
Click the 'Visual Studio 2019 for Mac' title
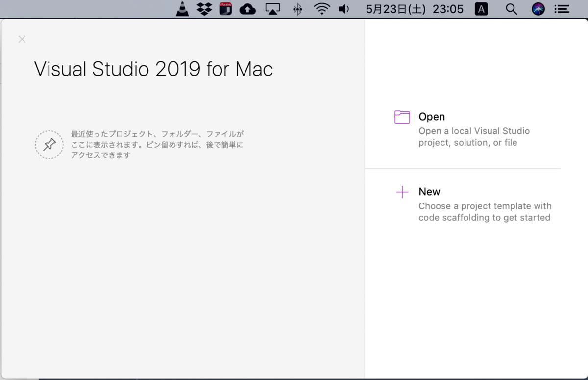153,69
